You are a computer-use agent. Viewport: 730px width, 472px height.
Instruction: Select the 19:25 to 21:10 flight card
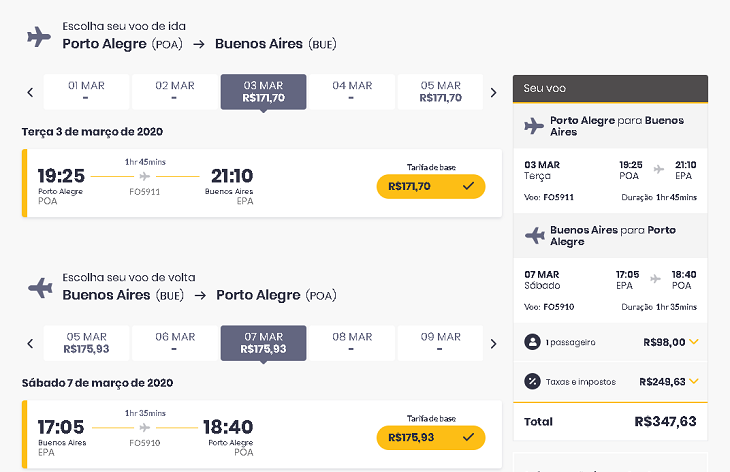[262, 183]
